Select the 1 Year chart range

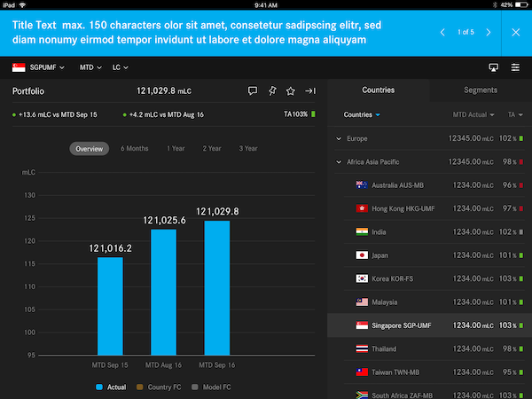176,149
